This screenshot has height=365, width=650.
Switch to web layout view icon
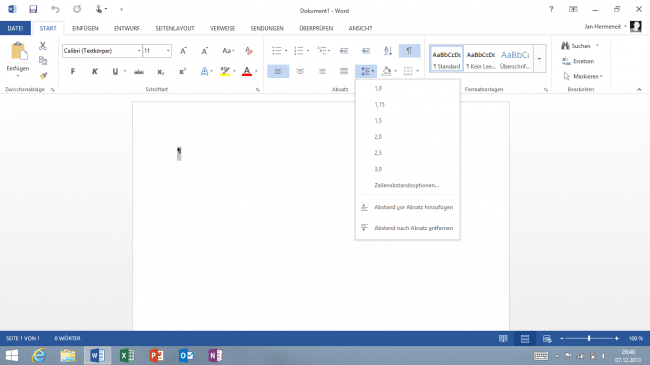coord(547,338)
